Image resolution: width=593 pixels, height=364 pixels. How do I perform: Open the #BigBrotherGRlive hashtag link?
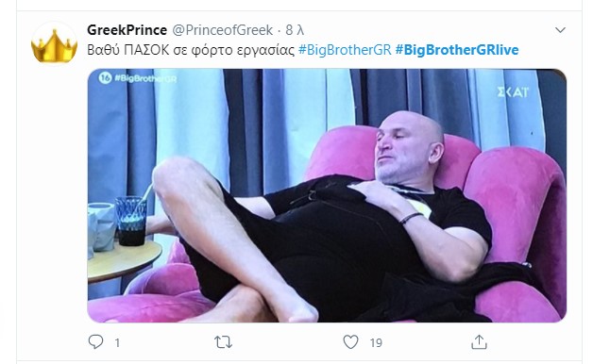pos(457,50)
